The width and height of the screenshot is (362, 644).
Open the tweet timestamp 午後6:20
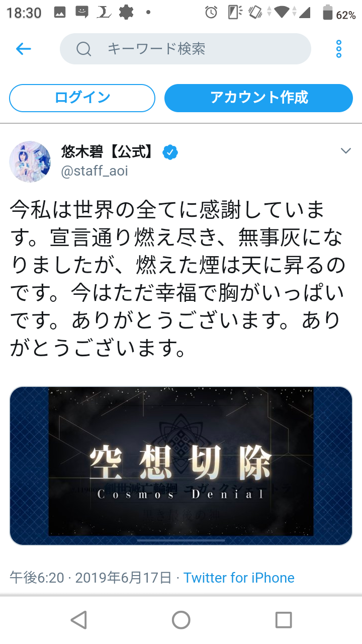[x=37, y=578]
